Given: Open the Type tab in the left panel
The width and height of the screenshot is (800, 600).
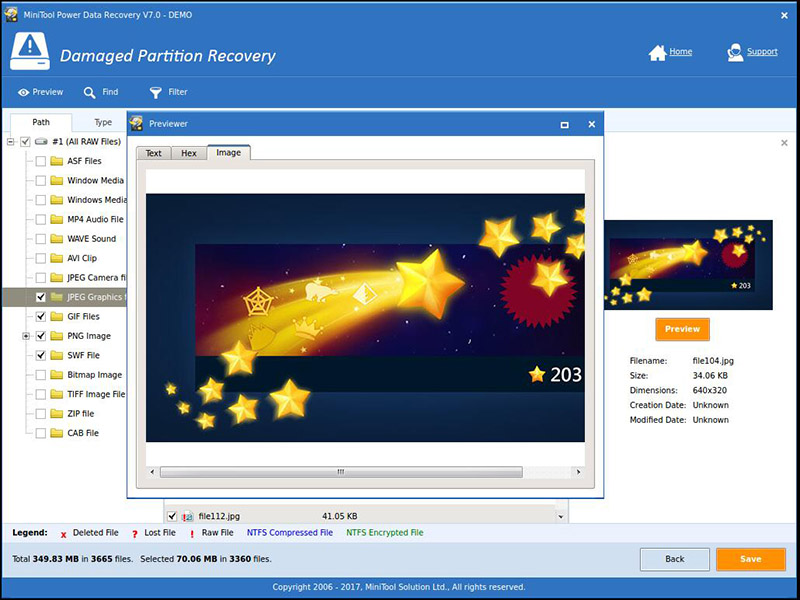Looking at the screenshot, I should [x=102, y=121].
